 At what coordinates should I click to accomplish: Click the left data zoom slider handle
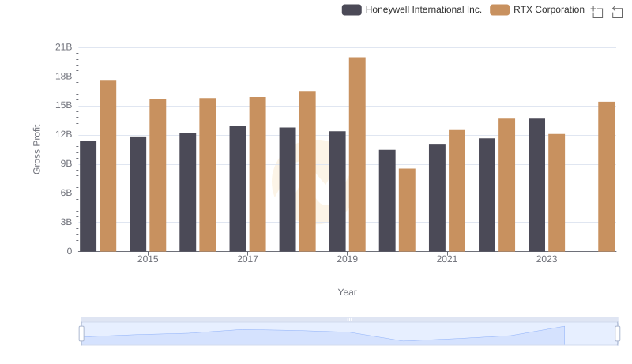(x=81, y=334)
